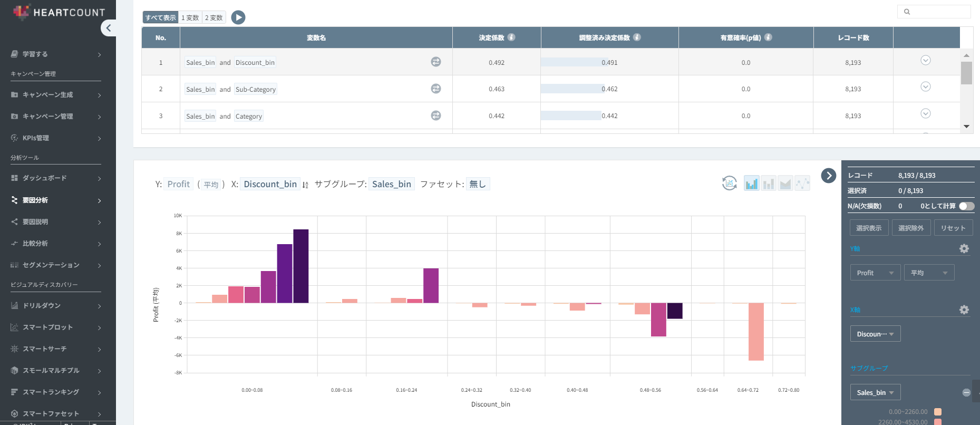980x425 pixels.
Task: Open Y-axis settings gear
Action: click(964, 249)
